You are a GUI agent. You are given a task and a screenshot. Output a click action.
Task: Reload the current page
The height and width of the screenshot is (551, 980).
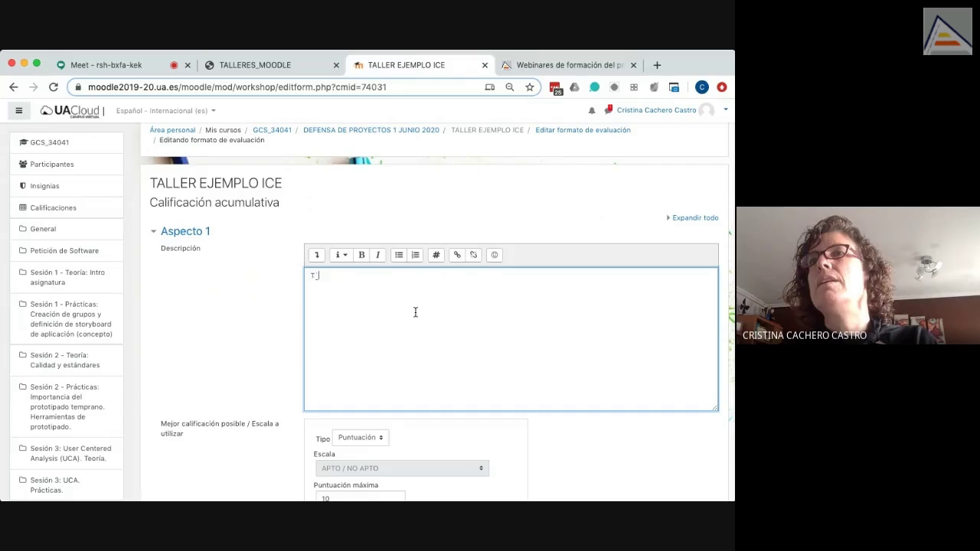[x=54, y=87]
